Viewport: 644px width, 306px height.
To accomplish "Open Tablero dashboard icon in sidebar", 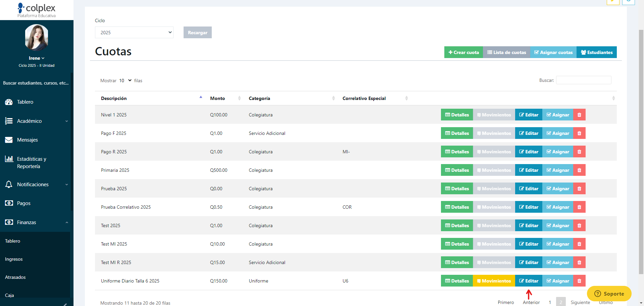I will (x=9, y=102).
